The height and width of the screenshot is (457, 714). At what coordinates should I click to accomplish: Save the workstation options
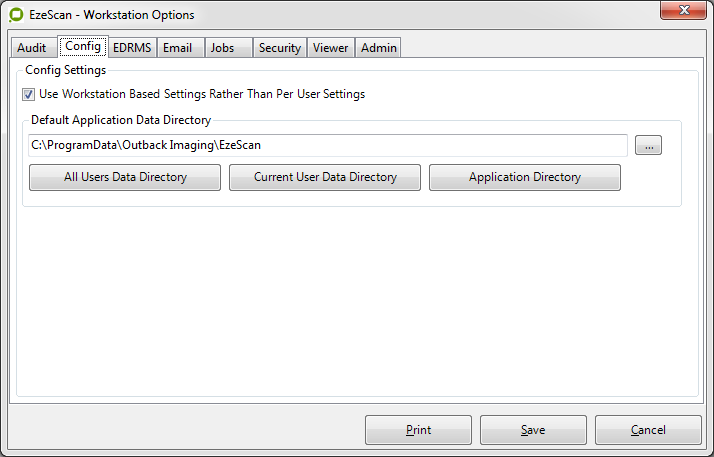point(533,430)
